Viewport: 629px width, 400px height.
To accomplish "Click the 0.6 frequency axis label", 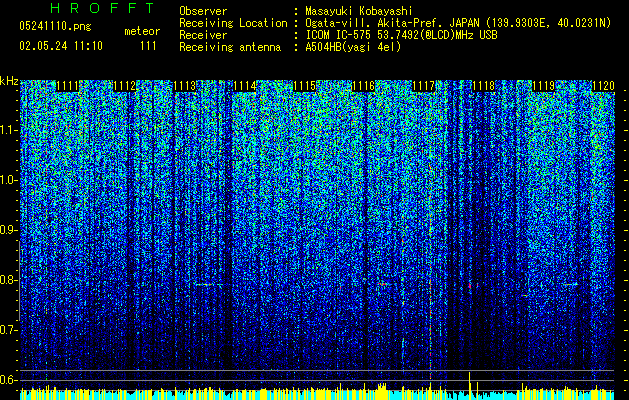I will pos(8,380).
